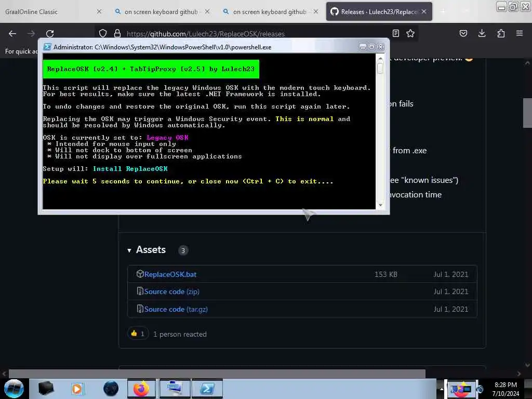The image size is (532, 399).
Task: Click the PowerShell window scrollbar thumb
Action: pos(380,68)
